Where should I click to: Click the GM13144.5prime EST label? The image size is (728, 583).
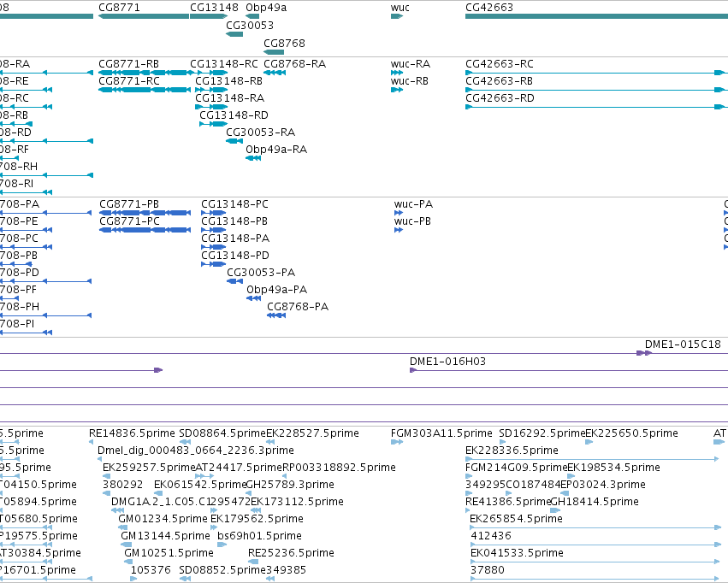click(165, 536)
